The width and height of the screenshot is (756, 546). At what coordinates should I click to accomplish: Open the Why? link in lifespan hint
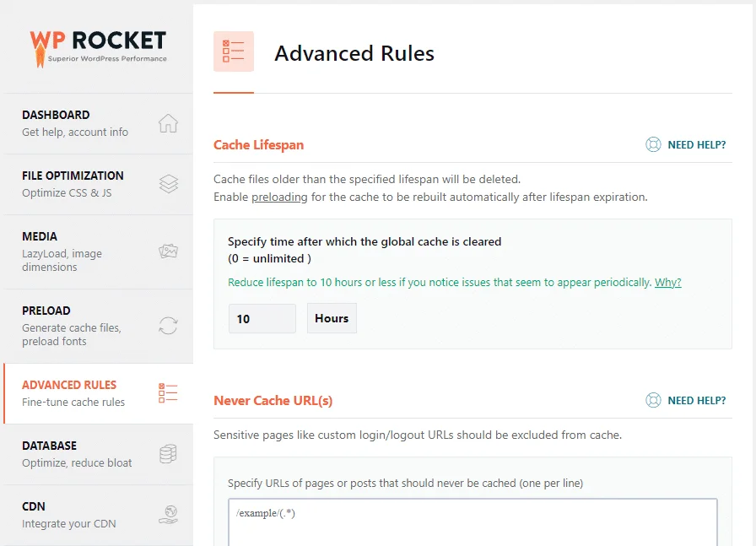click(667, 283)
